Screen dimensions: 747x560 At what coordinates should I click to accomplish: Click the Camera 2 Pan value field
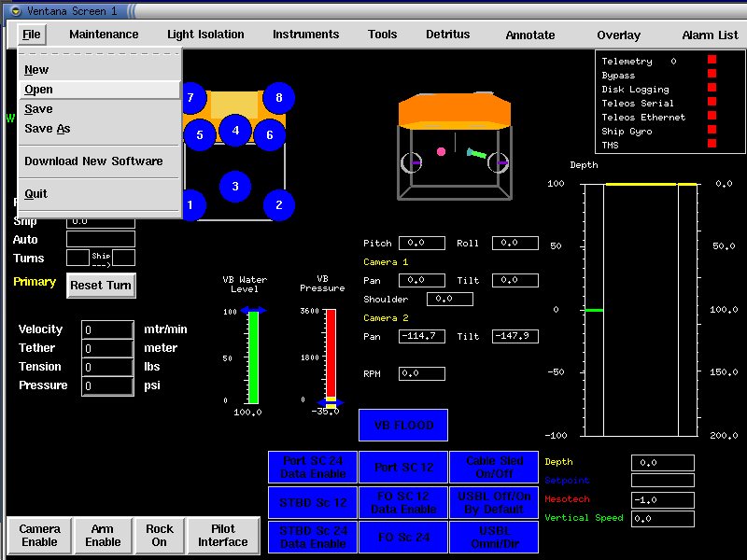coord(422,336)
